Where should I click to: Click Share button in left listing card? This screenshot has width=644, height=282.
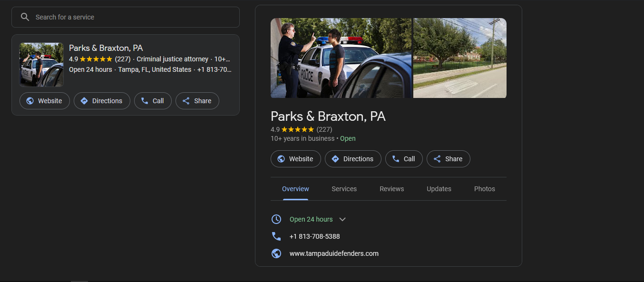pyautogui.click(x=197, y=101)
